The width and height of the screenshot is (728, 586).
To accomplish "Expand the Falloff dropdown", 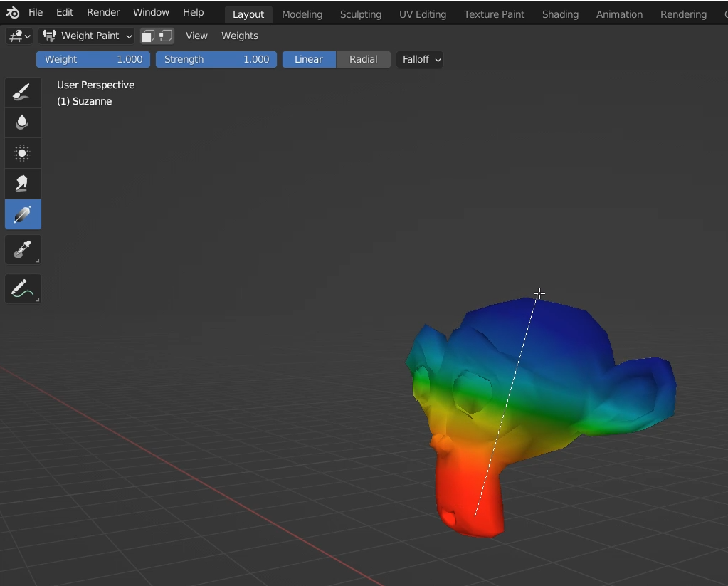I will (x=420, y=60).
